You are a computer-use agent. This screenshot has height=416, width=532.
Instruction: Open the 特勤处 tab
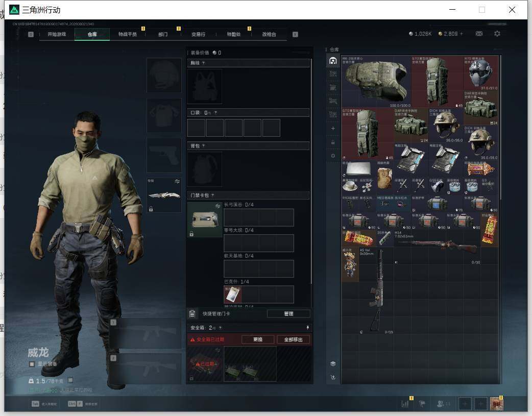(234, 34)
